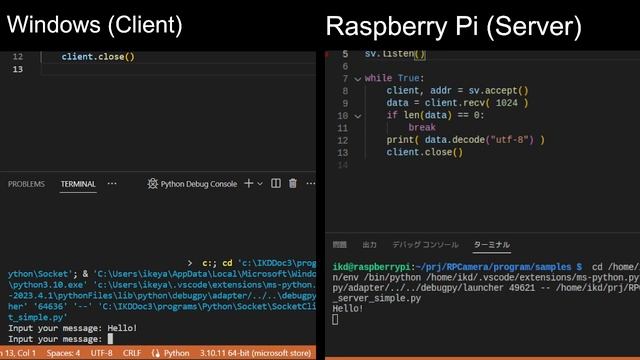This screenshot has width=640, height=360.
Task: Collapse the if len(data) block
Action: (x=358, y=116)
